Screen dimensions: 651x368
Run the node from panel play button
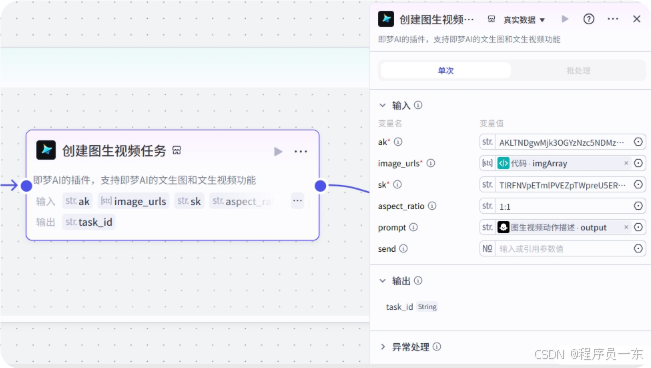tap(565, 19)
